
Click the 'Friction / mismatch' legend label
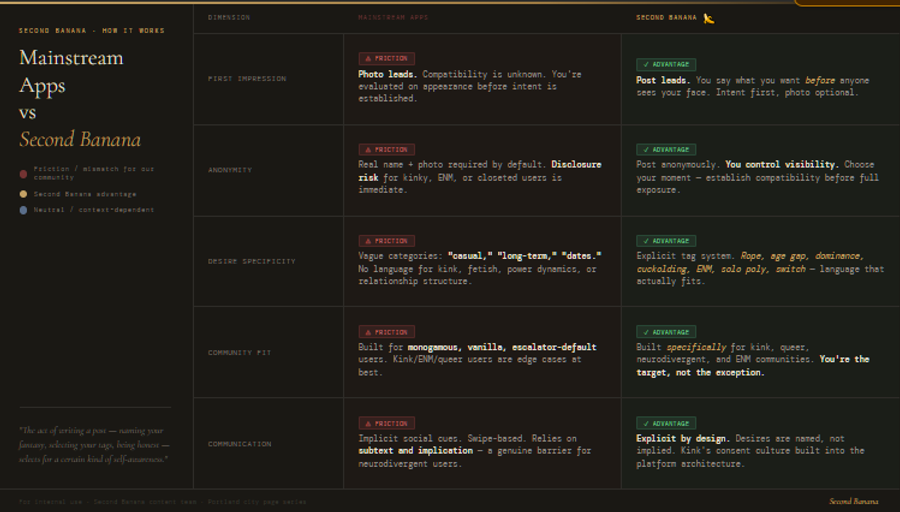click(x=94, y=173)
